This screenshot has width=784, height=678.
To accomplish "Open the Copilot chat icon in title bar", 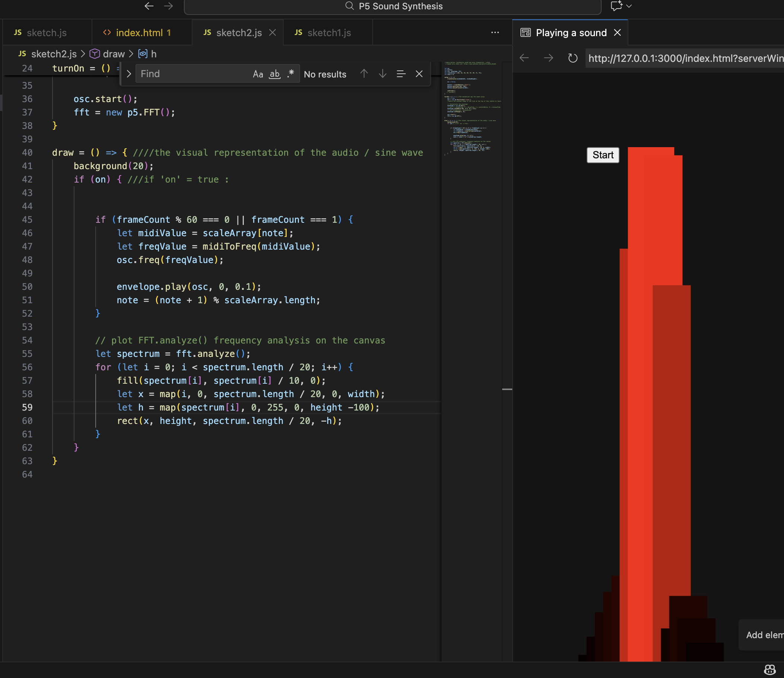I will (x=616, y=6).
